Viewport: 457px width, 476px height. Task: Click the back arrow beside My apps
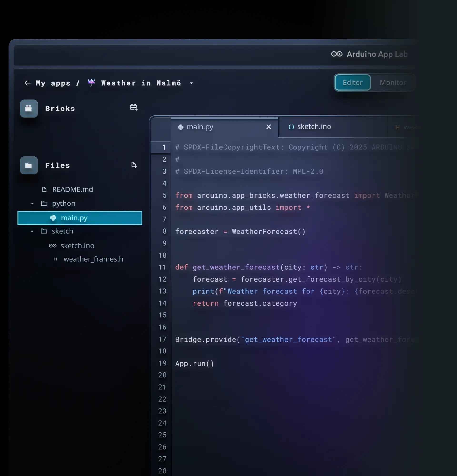pyautogui.click(x=27, y=83)
